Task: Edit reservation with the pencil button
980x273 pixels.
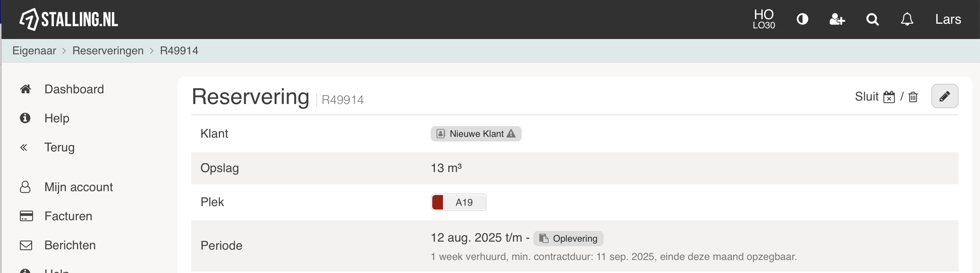Action: (944, 96)
